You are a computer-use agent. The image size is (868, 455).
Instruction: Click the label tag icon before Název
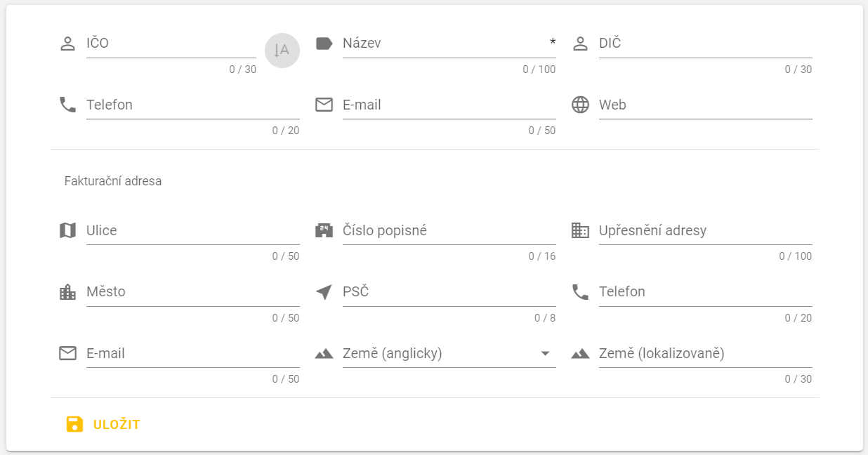coord(324,44)
